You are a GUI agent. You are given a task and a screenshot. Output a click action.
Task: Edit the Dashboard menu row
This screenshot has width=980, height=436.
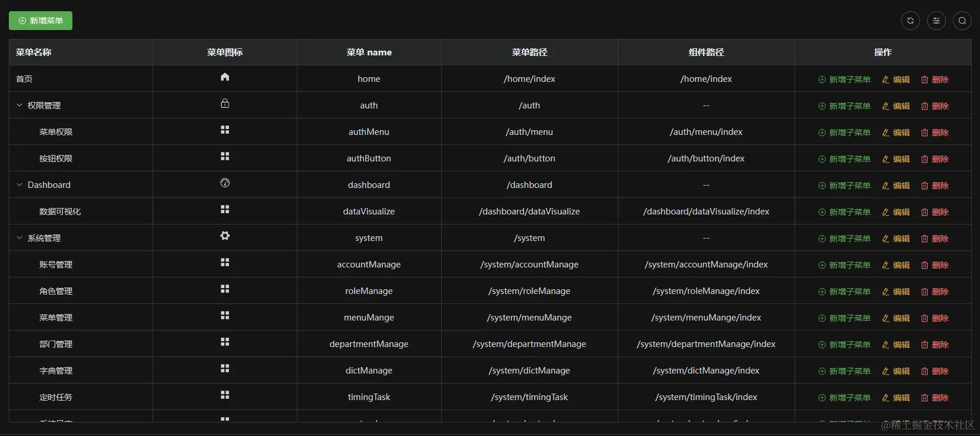(x=896, y=186)
